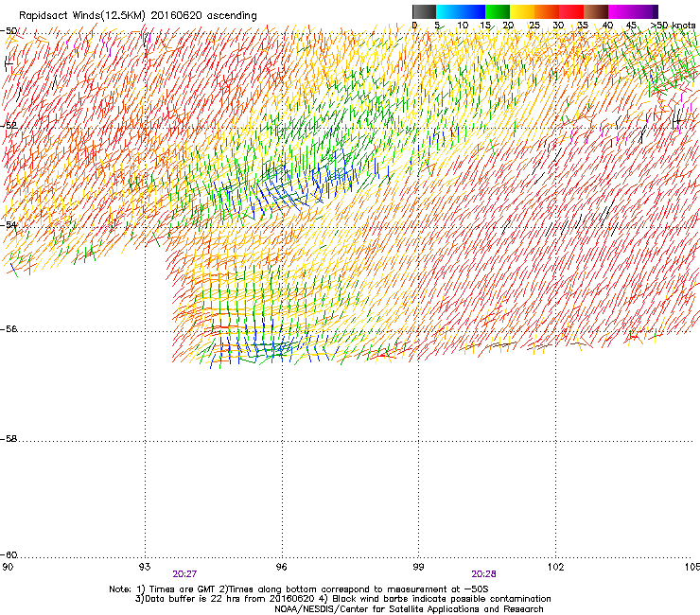Select the magenta 40-45 knots legend swatch
Image resolution: width=700 pixels, height=615 pixels.
coord(621,11)
